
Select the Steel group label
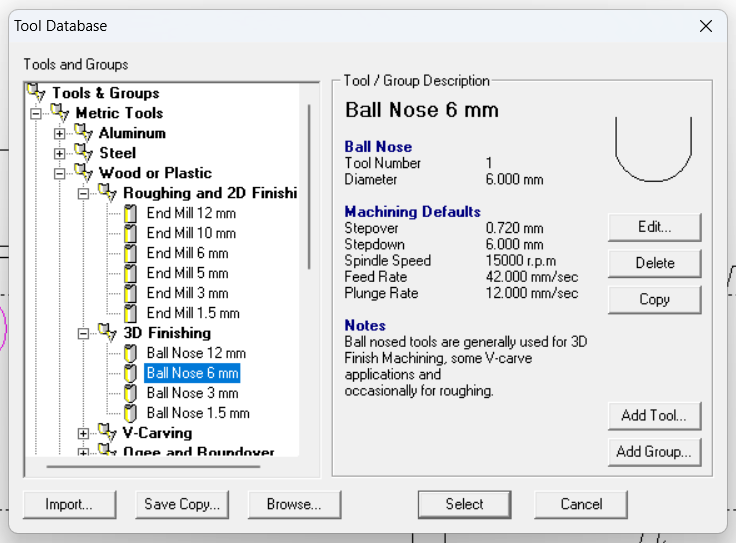(117, 153)
